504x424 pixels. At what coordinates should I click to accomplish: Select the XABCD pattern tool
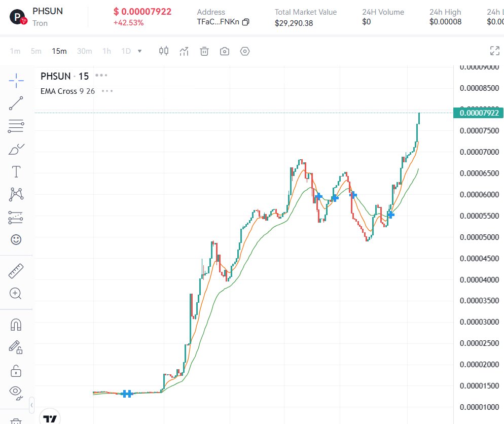pyautogui.click(x=16, y=194)
